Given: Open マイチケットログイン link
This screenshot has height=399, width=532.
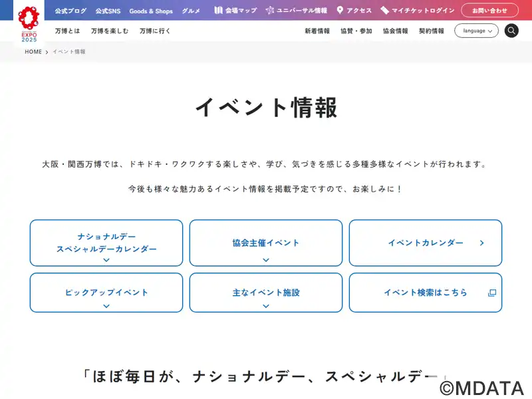Looking at the screenshot, I should 418,11.
